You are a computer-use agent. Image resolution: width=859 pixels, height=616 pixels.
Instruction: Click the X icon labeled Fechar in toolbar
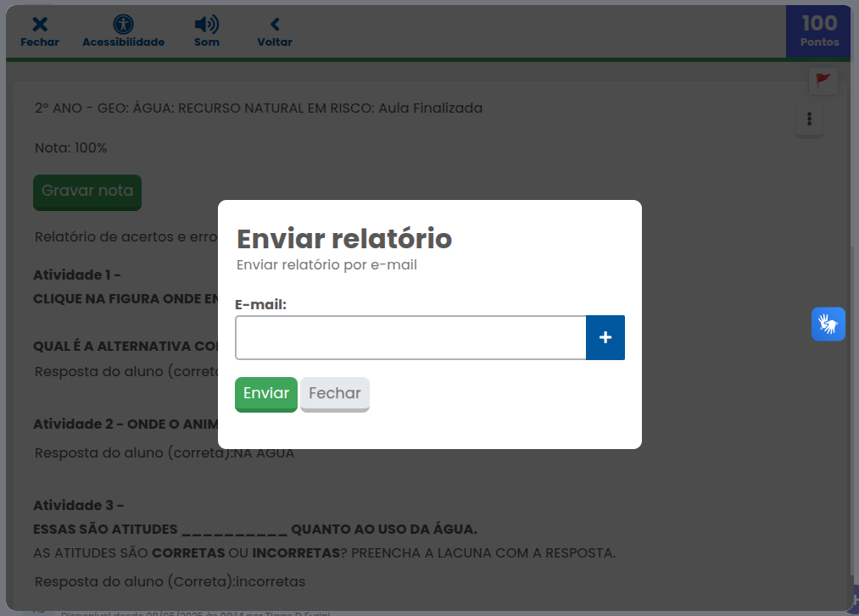(40, 31)
